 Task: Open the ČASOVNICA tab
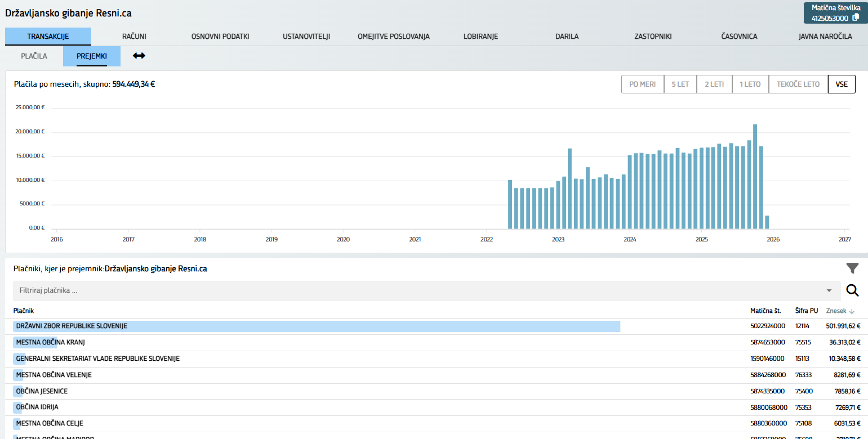pyautogui.click(x=738, y=37)
